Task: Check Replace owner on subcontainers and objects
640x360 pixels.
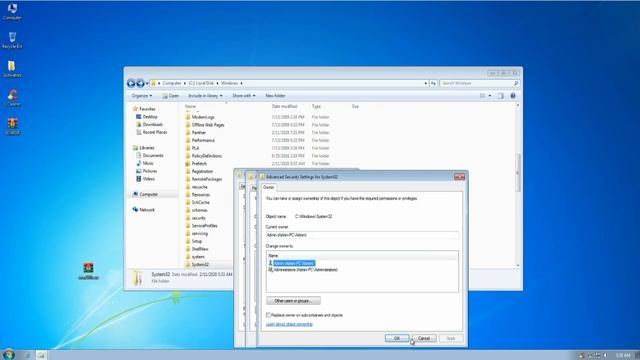Action: [268, 315]
